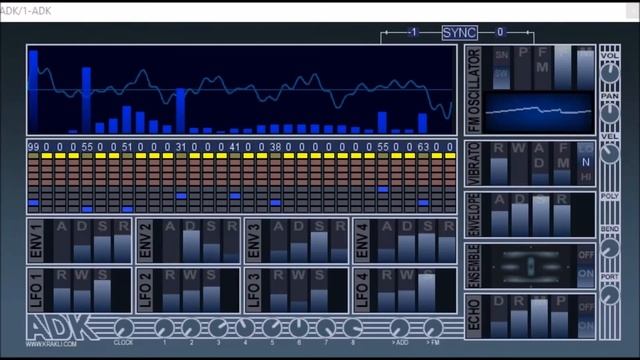Click FM Oscillator P slider
The width and height of the screenshot is (640, 360).
[522, 68]
